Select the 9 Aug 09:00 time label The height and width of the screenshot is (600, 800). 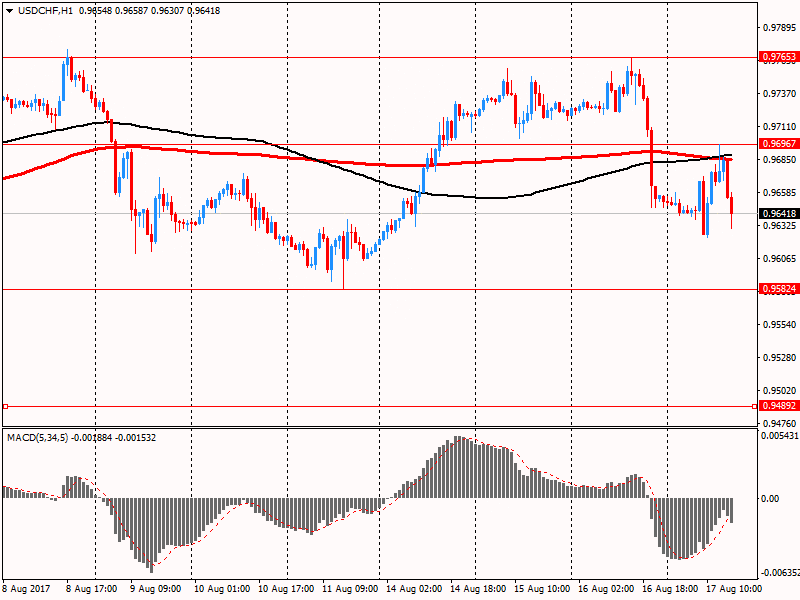point(156,589)
